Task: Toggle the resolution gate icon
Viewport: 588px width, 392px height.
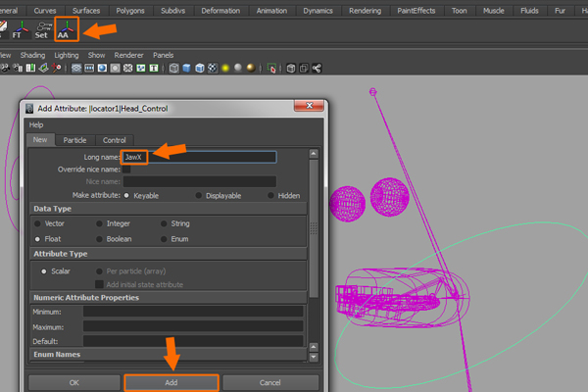Action: point(102,68)
